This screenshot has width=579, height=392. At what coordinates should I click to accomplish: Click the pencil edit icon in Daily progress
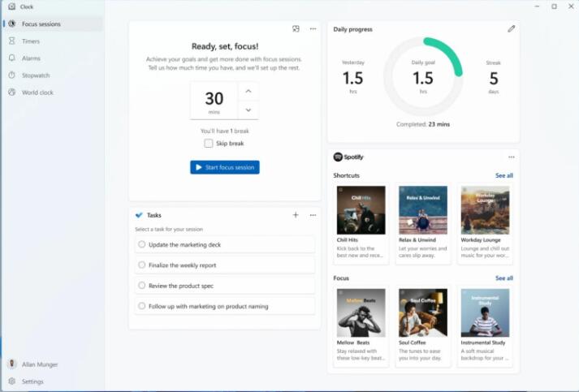click(x=511, y=29)
